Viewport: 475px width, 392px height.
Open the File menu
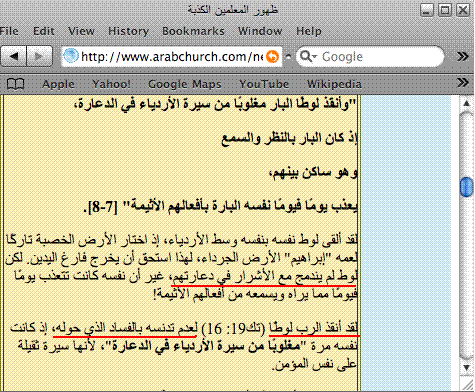9,31
